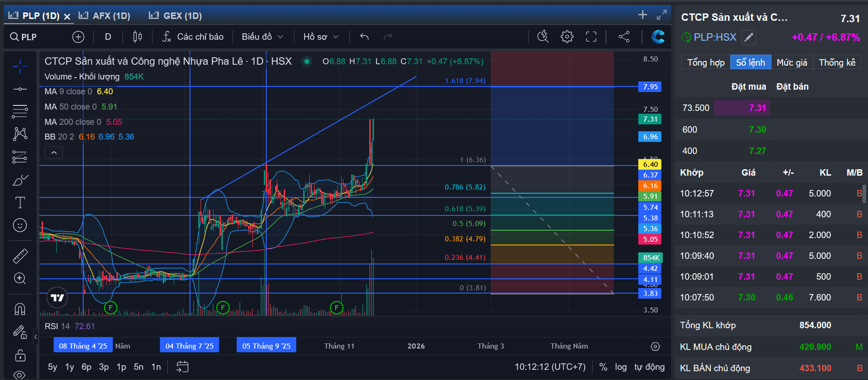Image resolution: width=868 pixels, height=380 pixels.
Task: Open the quick search lightning icon
Action: click(x=543, y=37)
